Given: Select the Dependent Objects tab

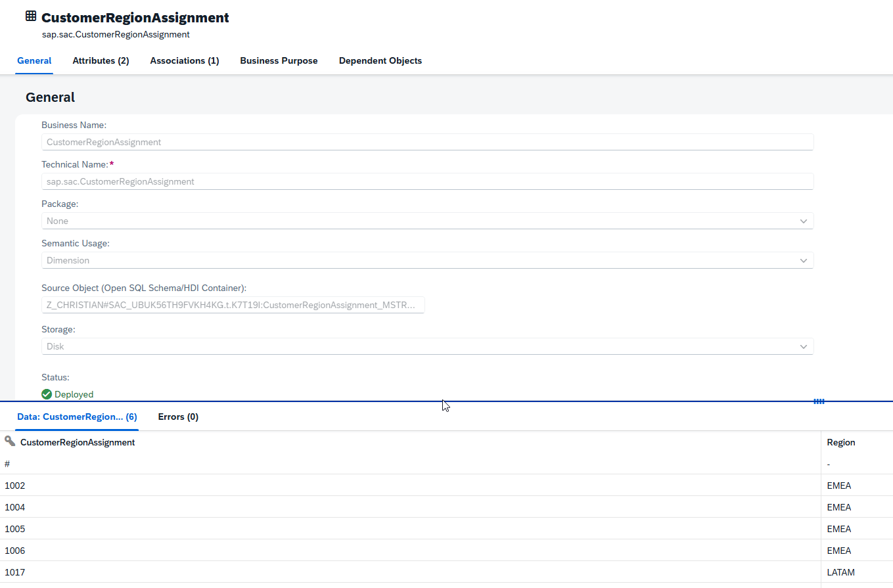Looking at the screenshot, I should (380, 60).
